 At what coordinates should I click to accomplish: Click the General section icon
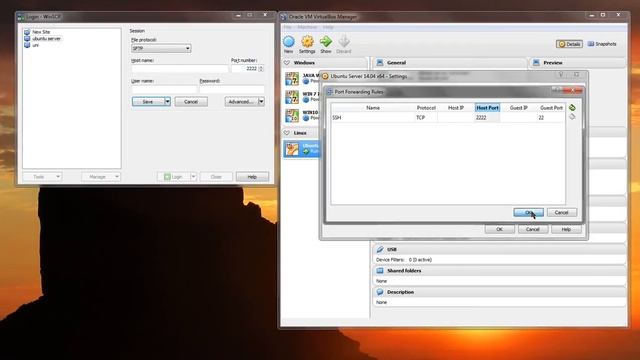click(380, 62)
